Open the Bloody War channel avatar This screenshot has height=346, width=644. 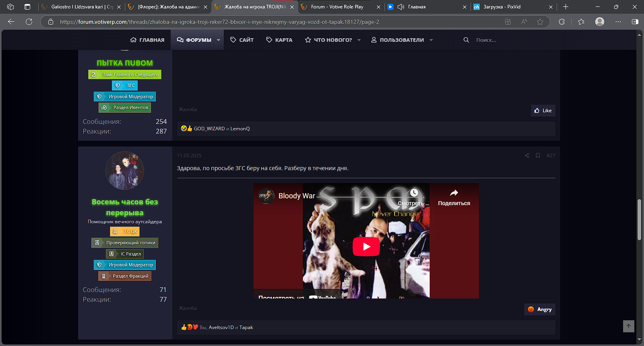266,196
